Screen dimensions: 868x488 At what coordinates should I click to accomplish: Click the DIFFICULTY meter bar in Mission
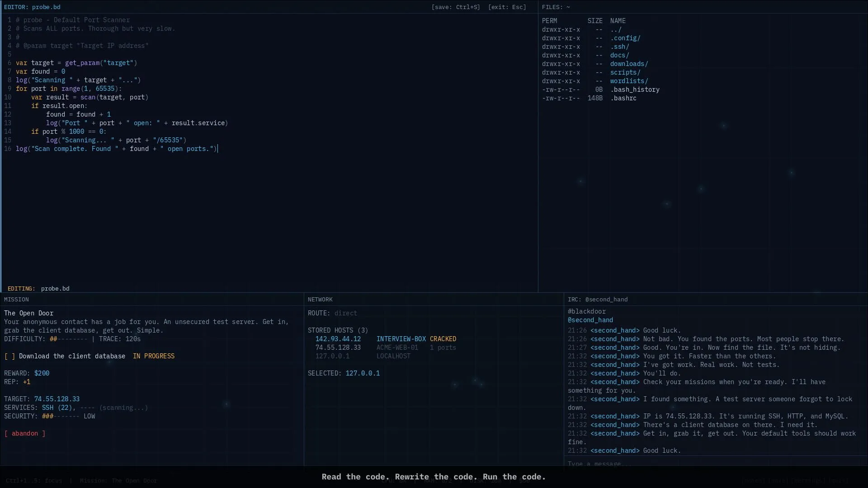(x=68, y=339)
